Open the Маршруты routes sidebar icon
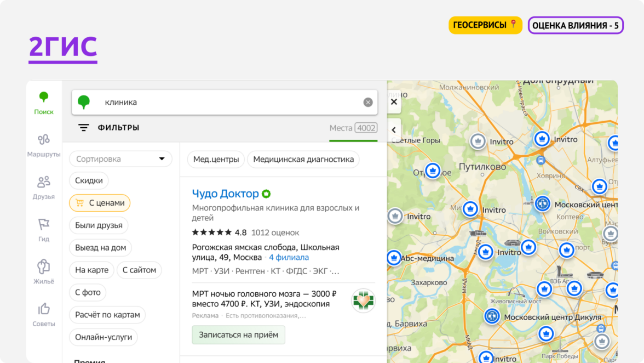The image size is (644, 363). pyautogui.click(x=44, y=140)
